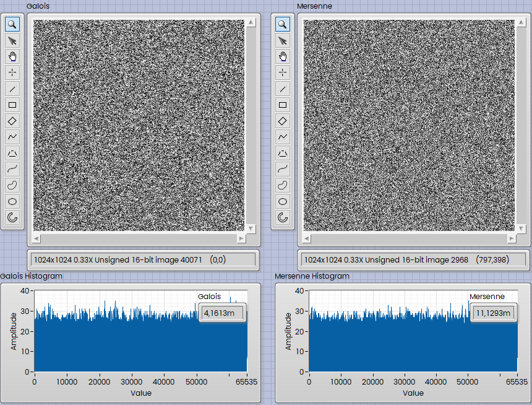Click the Amplitude axis label of Galois Histogram
This screenshot has height=405, width=532.
pyautogui.click(x=14, y=331)
